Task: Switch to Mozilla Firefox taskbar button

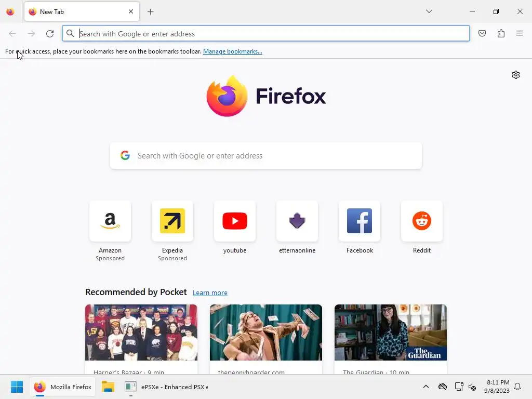Action: tap(63, 387)
